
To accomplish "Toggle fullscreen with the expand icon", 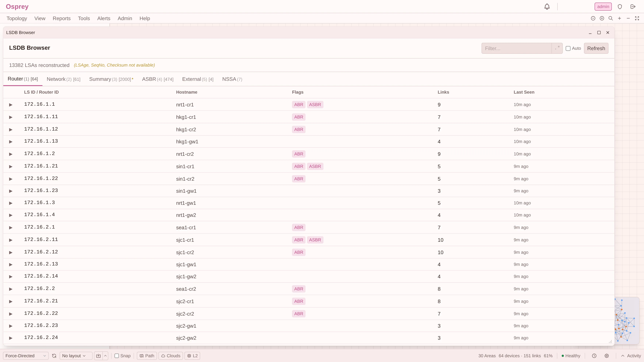I will pyautogui.click(x=637, y=18).
